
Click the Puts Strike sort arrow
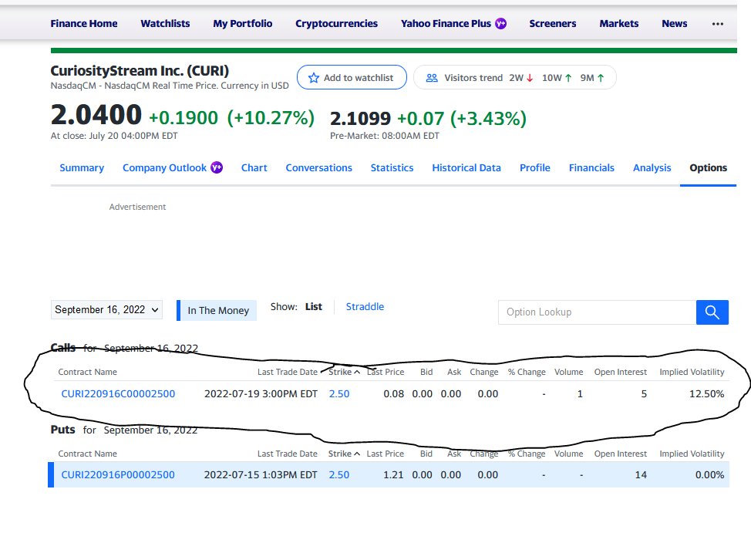(x=357, y=454)
